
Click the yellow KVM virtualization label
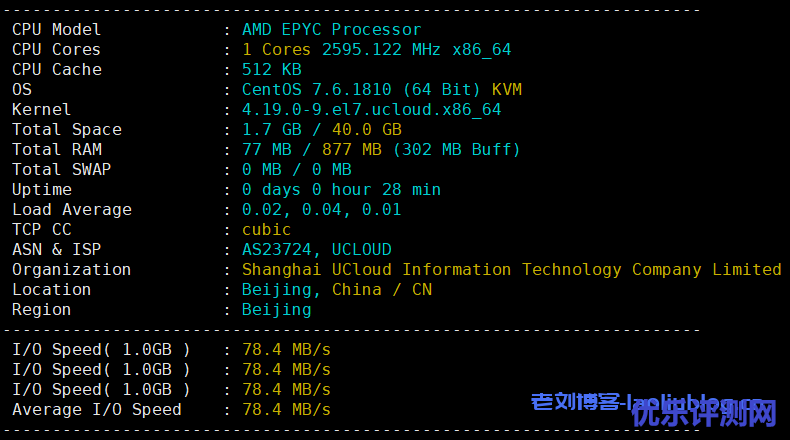(506, 90)
